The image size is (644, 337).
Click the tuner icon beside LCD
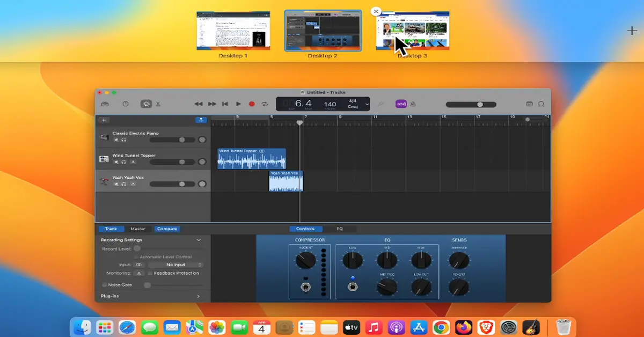[382, 104]
